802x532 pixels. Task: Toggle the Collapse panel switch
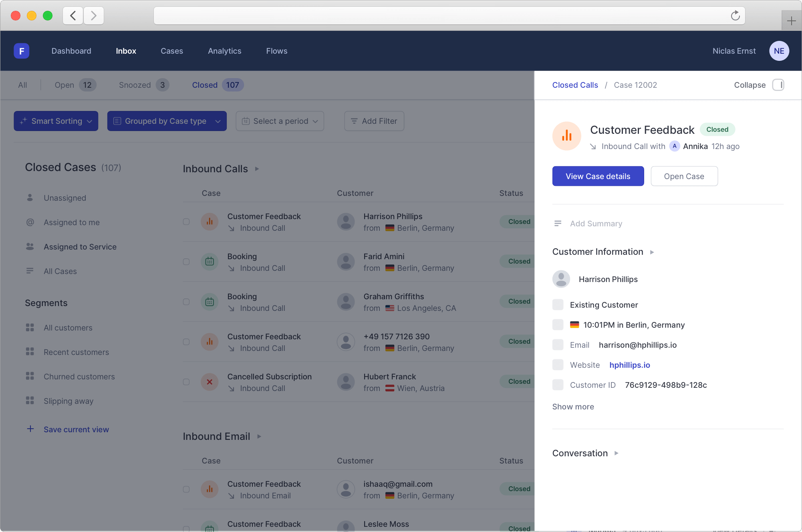[x=778, y=85]
